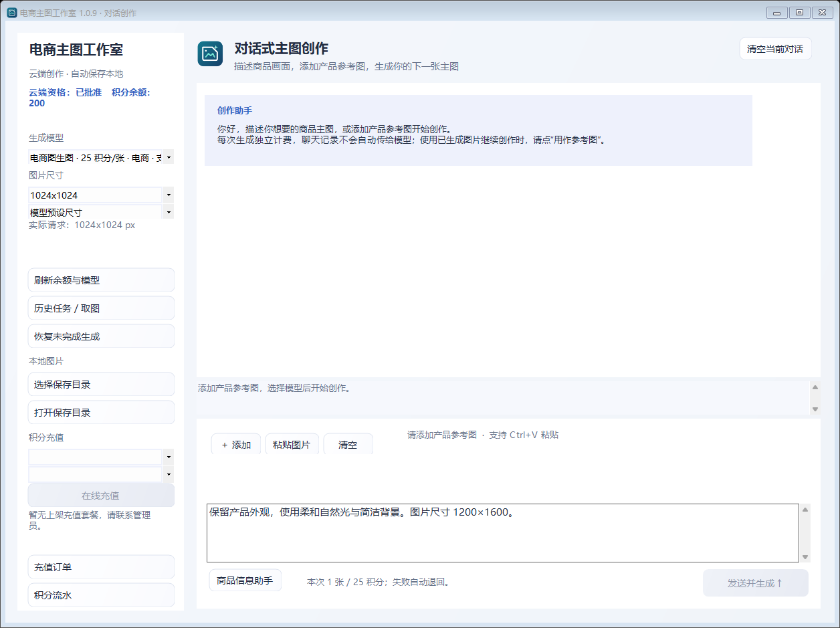Click 对话式主图创作 heading

(281, 48)
